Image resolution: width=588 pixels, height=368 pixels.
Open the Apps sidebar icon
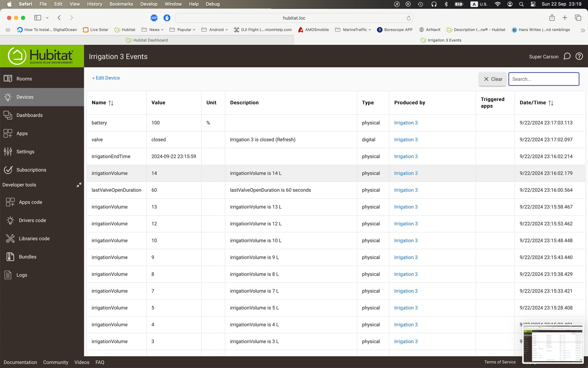click(x=8, y=133)
